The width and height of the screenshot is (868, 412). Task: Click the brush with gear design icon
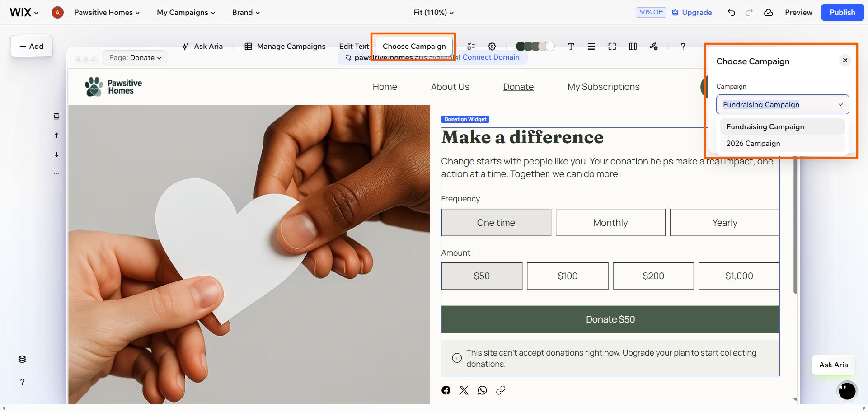tap(654, 46)
